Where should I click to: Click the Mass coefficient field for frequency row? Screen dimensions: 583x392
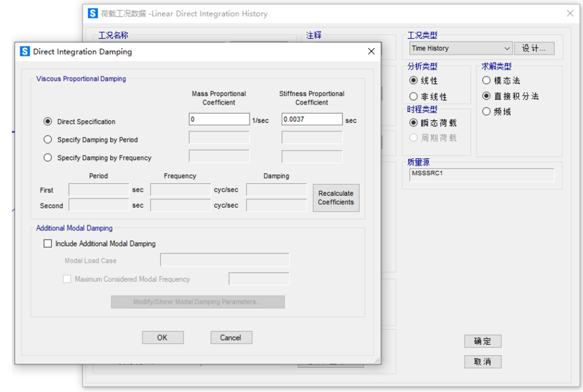219,156
